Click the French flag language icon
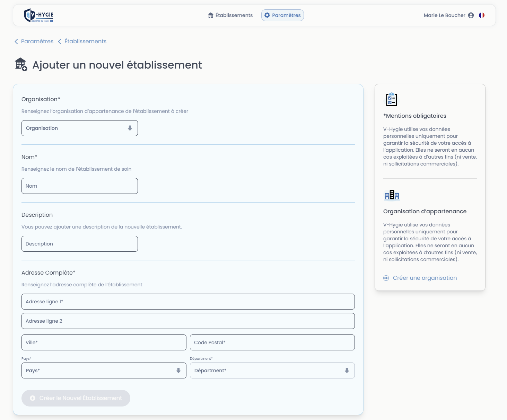507x420 pixels. 481,15
